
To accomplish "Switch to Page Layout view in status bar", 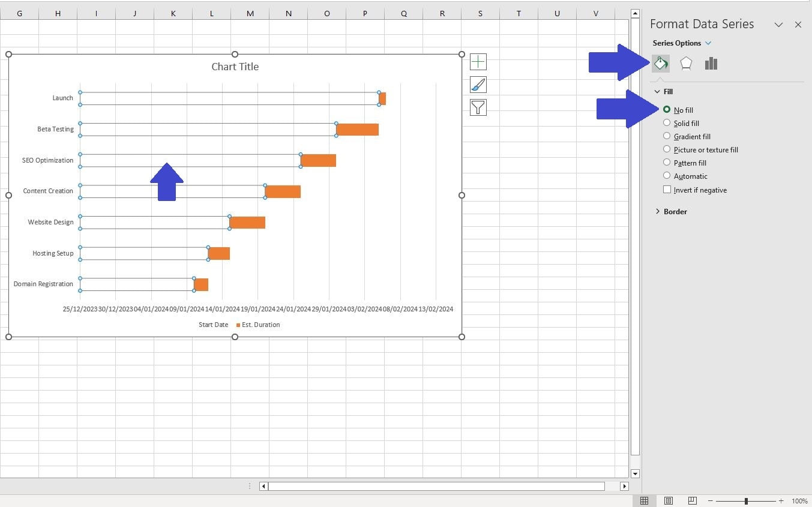I will [668, 500].
